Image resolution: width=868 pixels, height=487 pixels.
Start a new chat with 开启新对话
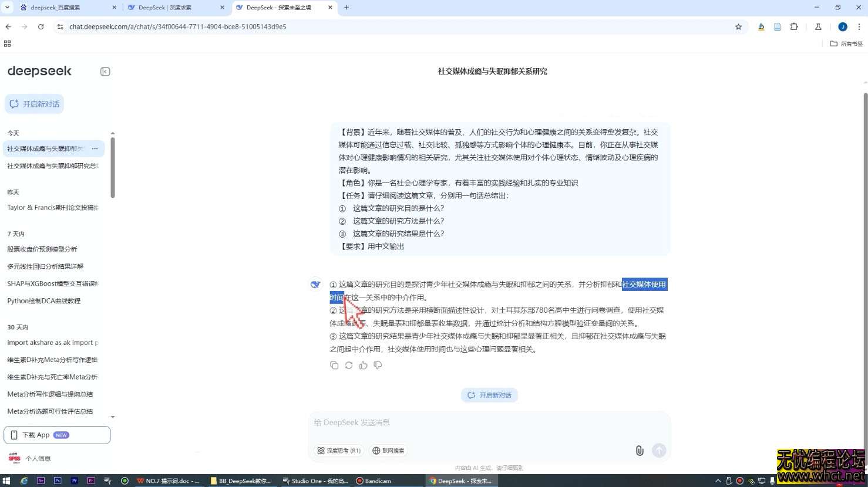(x=35, y=103)
